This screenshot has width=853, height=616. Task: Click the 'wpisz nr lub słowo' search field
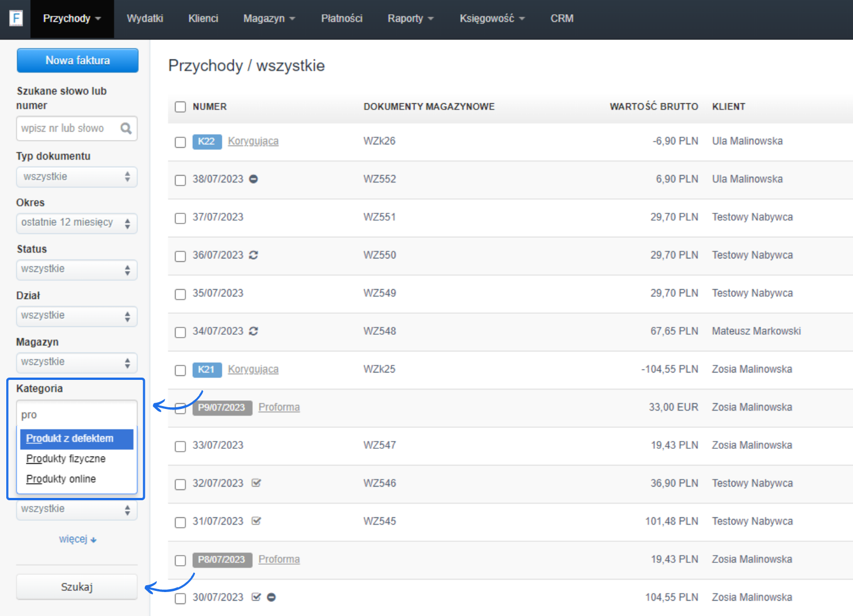[x=68, y=128]
